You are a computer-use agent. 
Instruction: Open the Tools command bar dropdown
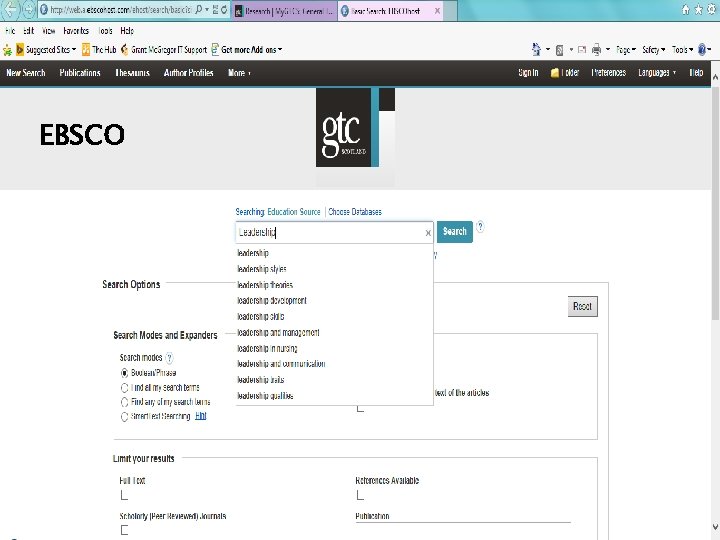point(682,50)
